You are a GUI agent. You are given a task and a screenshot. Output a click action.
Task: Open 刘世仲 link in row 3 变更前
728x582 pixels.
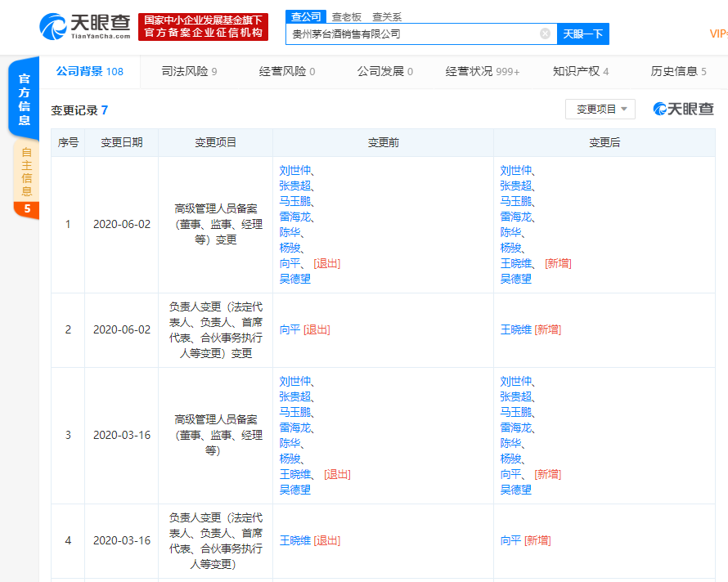click(x=294, y=381)
